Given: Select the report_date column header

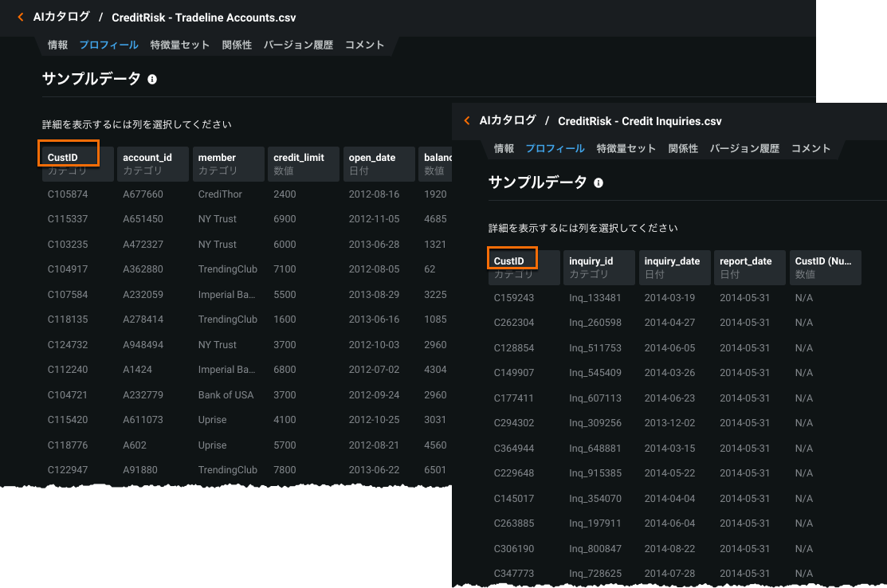Looking at the screenshot, I should 749,267.
